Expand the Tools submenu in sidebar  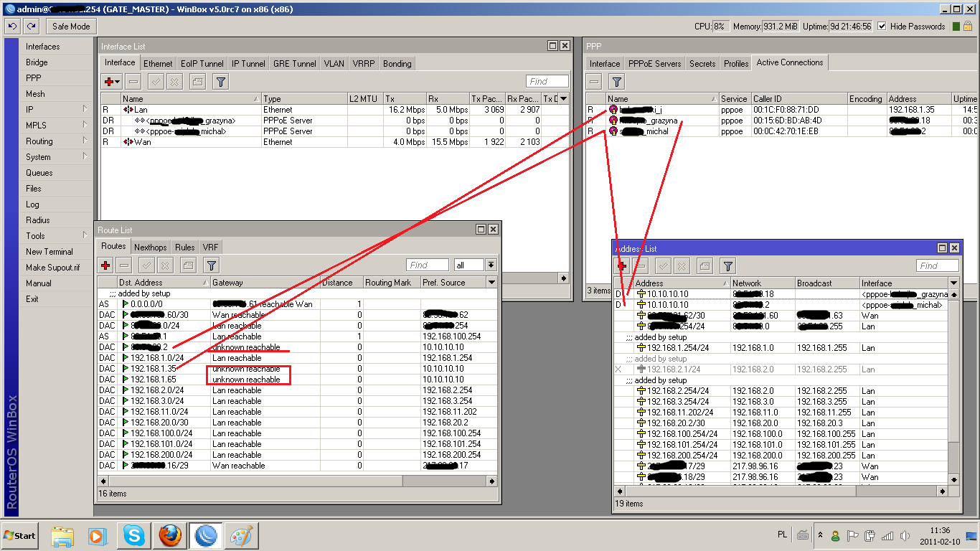click(85, 235)
